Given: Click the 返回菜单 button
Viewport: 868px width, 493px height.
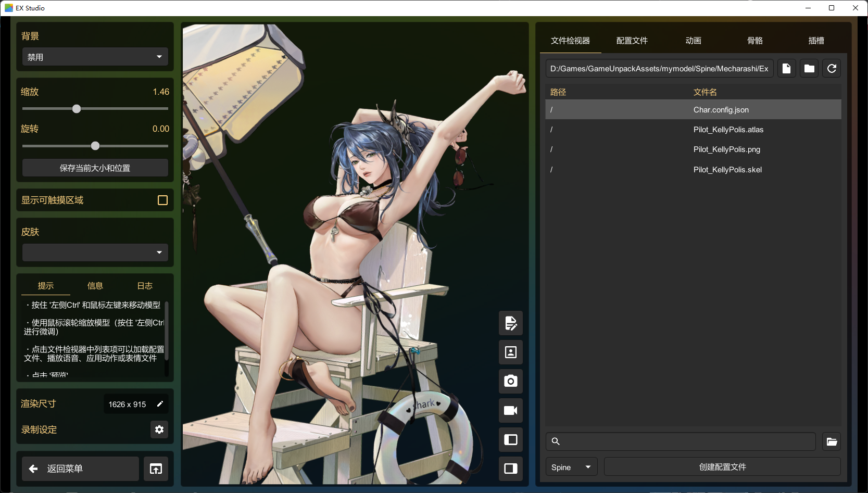Looking at the screenshot, I should coord(80,469).
